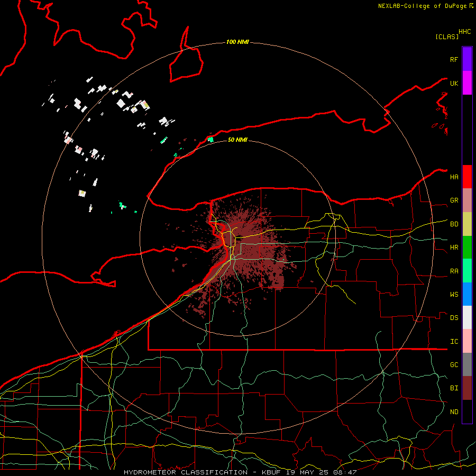Image resolution: width=476 pixels, height=476 pixels.
Task: Select the IC pink legend swatch
Action: (x=467, y=341)
